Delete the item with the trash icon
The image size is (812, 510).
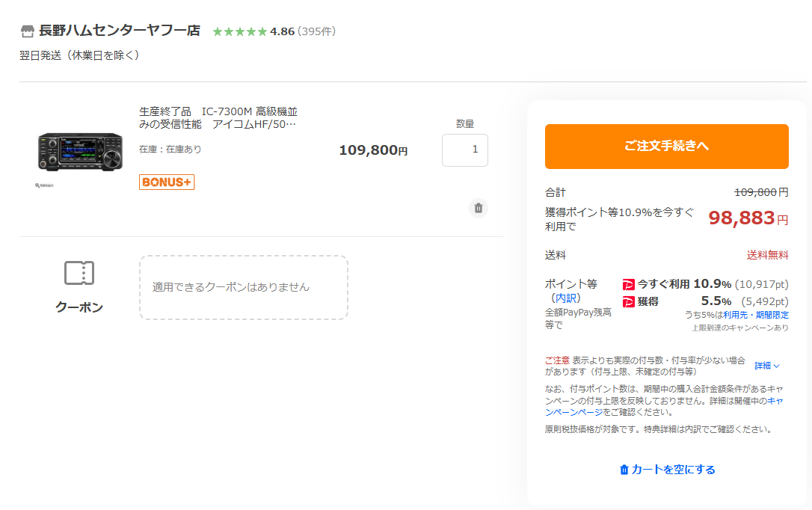point(479,208)
